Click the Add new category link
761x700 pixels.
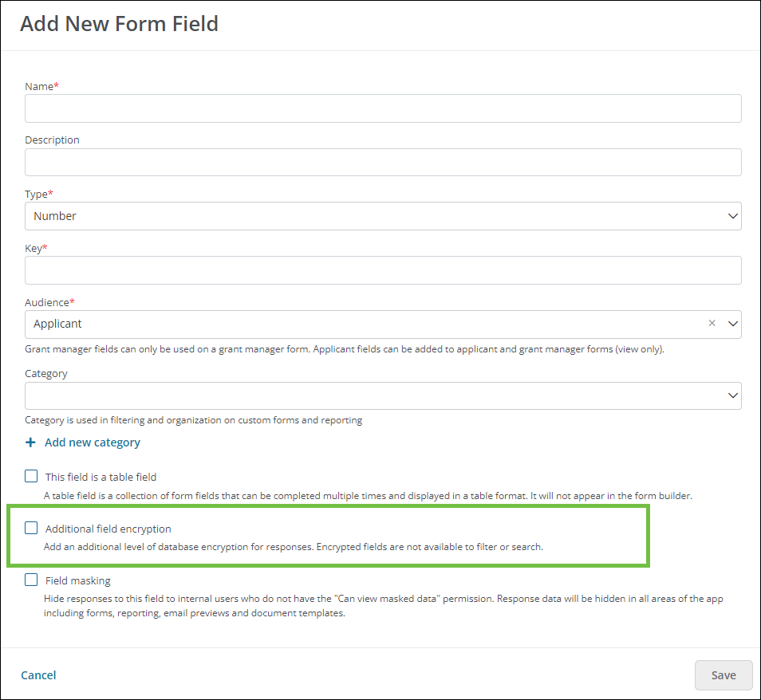click(x=93, y=442)
